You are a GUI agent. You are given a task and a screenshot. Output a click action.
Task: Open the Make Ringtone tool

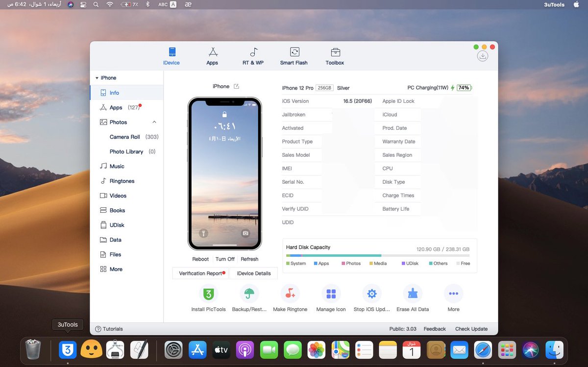(x=290, y=294)
